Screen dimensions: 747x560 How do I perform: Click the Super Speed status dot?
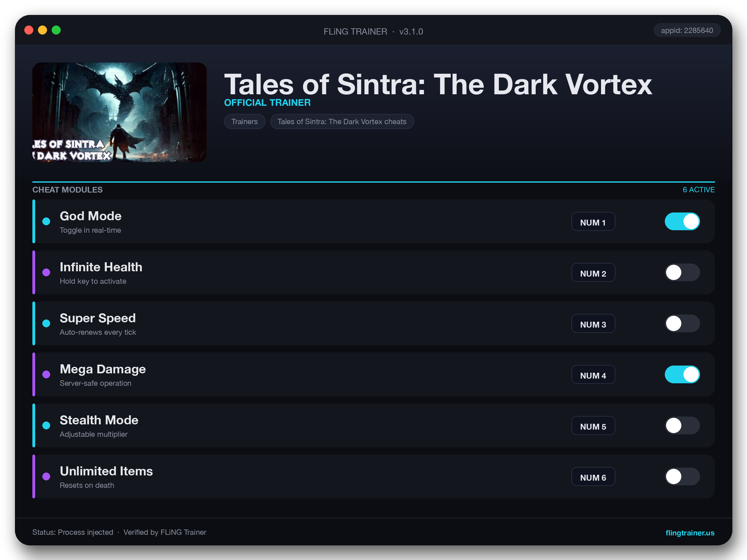tap(46, 323)
